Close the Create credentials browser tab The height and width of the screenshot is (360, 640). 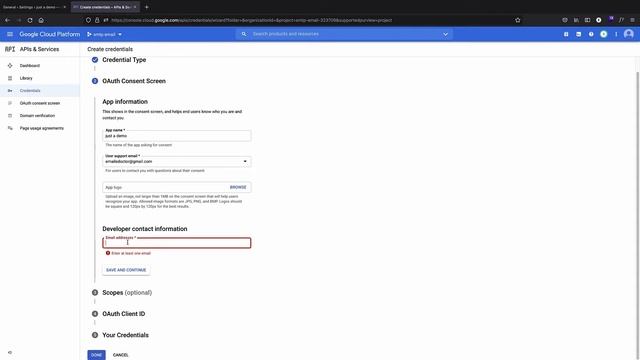click(x=135, y=7)
